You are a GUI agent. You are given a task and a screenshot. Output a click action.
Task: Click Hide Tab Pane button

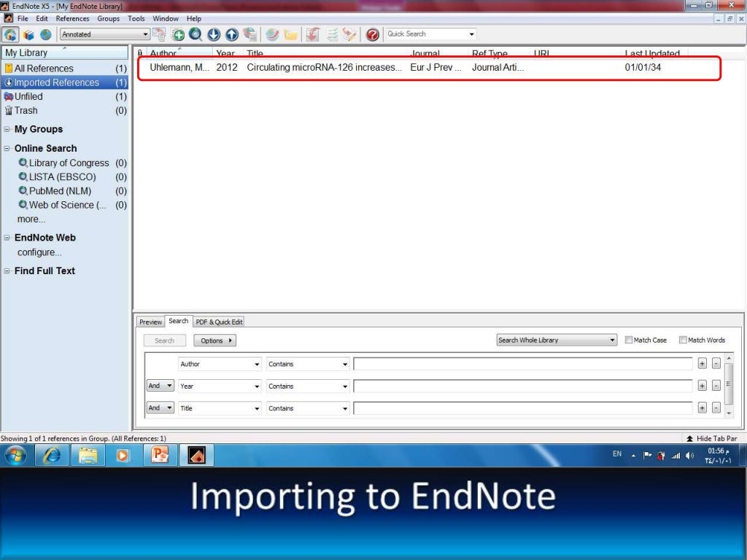tap(712, 438)
